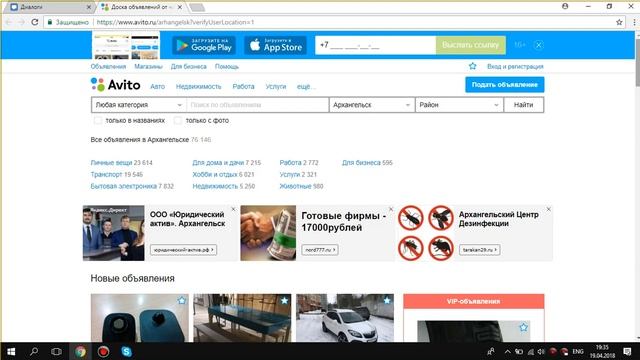This screenshot has width=640, height=360.
Task: Switch ENG keyboard language indicator
Action: 578,351
